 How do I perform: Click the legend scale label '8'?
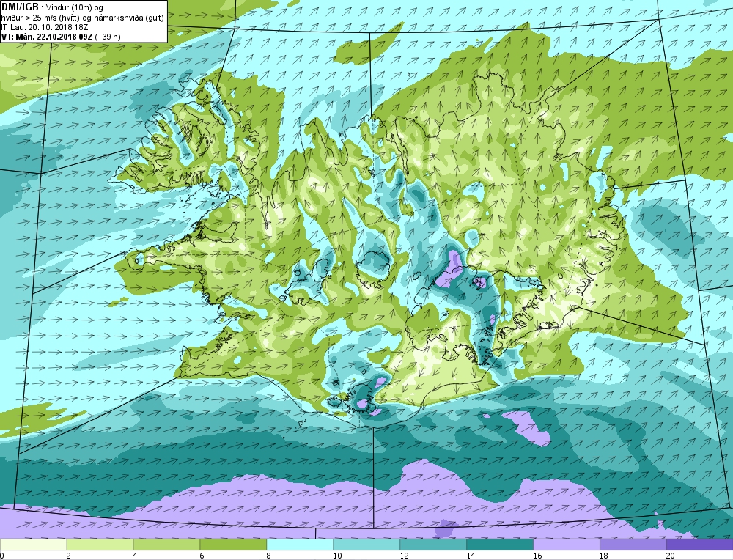point(269,556)
